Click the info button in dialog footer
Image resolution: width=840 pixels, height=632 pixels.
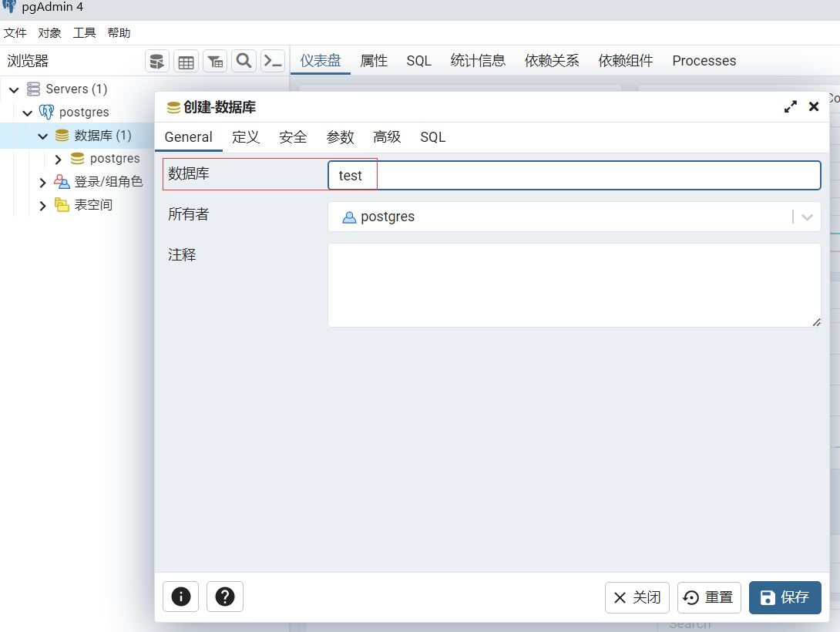point(180,597)
